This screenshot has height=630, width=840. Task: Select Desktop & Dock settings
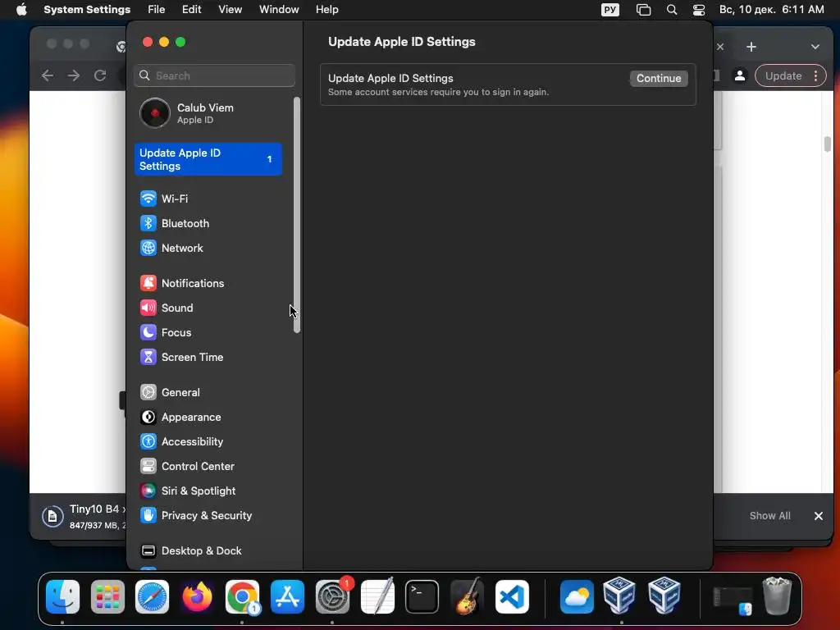point(208,551)
